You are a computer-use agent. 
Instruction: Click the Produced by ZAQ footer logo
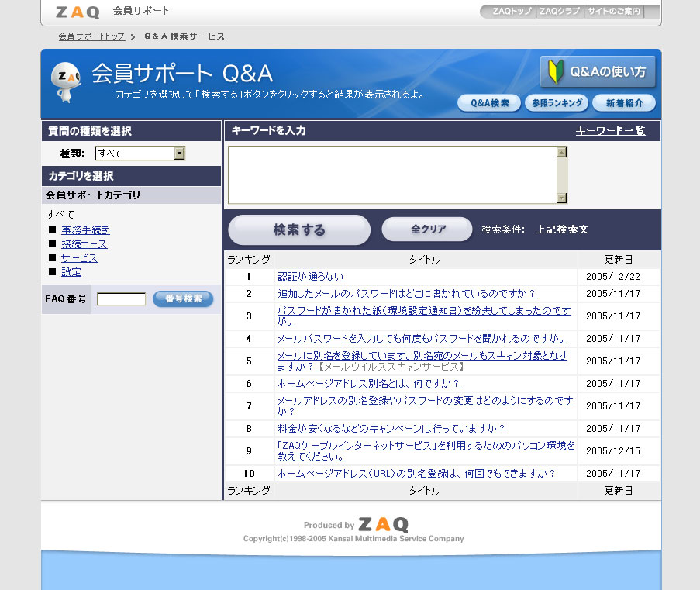[382, 525]
